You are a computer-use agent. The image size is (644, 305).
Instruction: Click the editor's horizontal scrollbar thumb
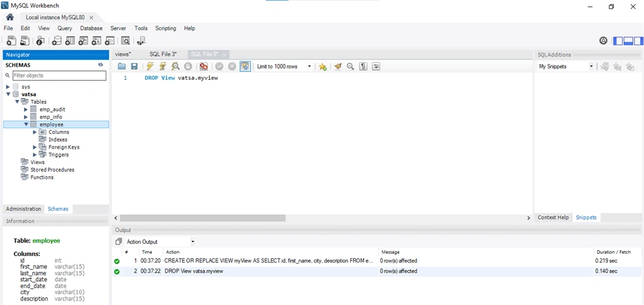click(x=203, y=218)
